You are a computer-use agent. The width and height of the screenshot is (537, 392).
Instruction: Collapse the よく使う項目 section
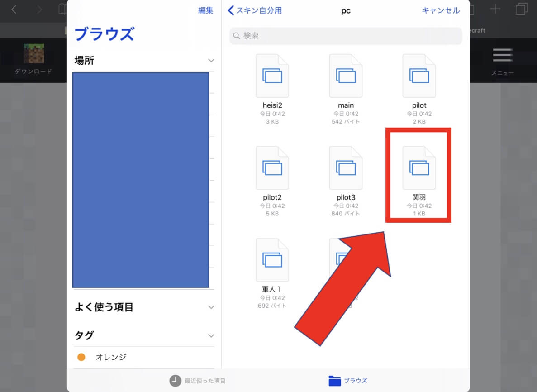click(211, 307)
